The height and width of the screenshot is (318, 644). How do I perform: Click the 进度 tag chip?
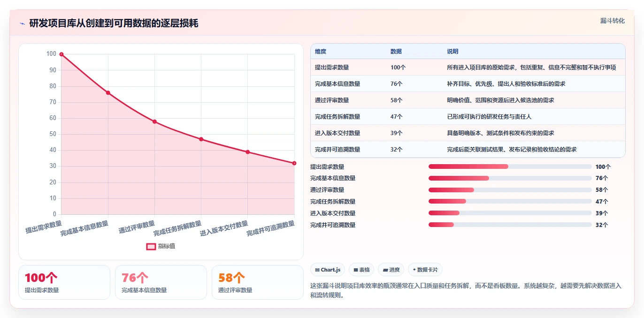tap(391, 270)
